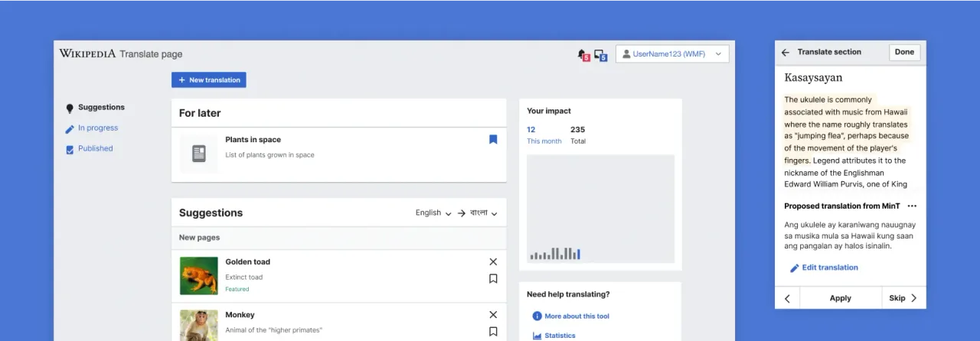Image resolution: width=980 pixels, height=341 pixels.
Task: Select the Monkey suggestion title
Action: click(240, 315)
